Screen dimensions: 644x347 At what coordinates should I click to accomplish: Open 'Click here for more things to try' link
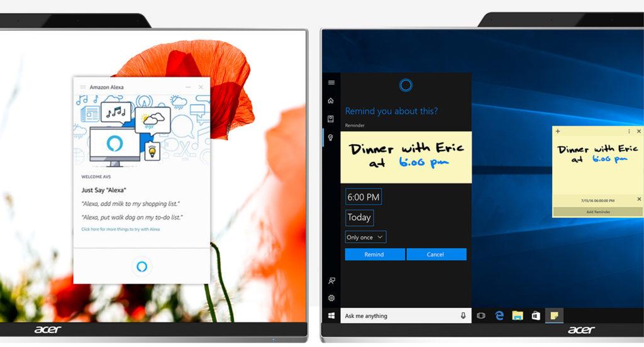pos(120,229)
